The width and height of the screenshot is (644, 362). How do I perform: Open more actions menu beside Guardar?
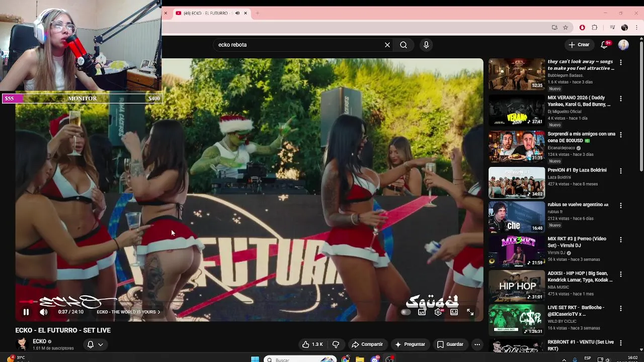coord(477,344)
